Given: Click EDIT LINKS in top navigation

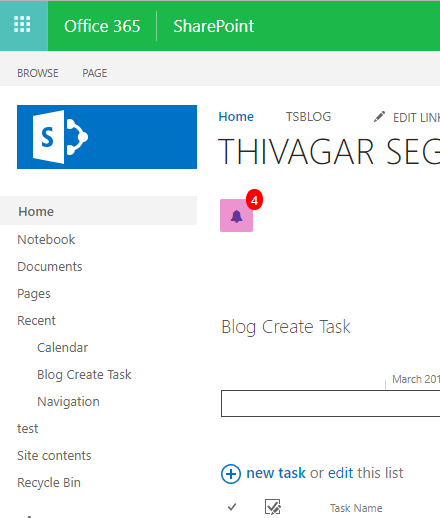Looking at the screenshot, I should 416,117.
